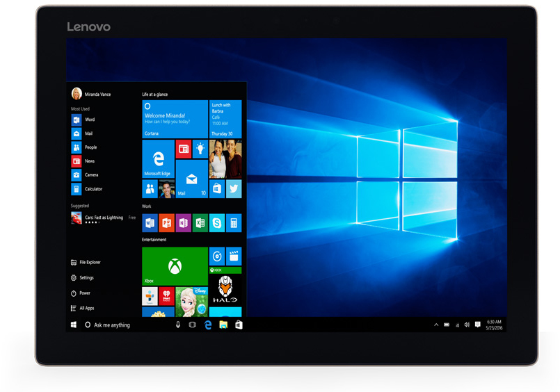Open File Explorer on the taskbar
Viewport: 560px width, 392px height.
coord(223,325)
